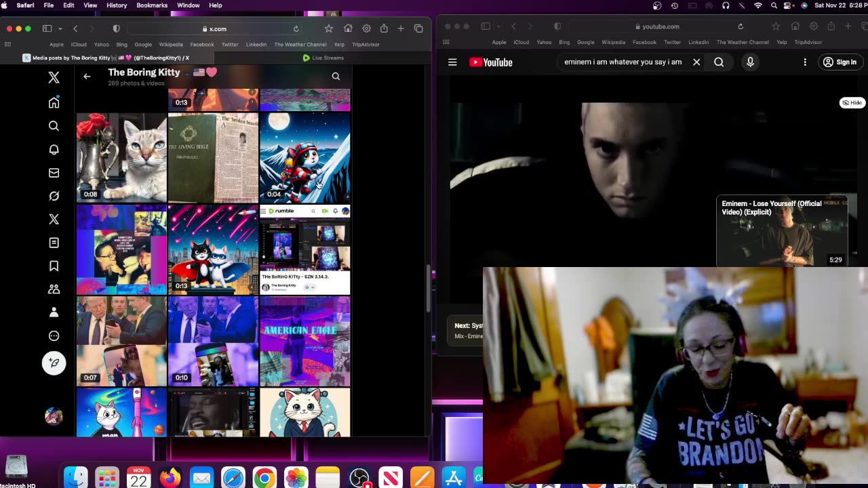Open the Safari menu
The width and height of the screenshot is (868, 488).
[25, 5]
